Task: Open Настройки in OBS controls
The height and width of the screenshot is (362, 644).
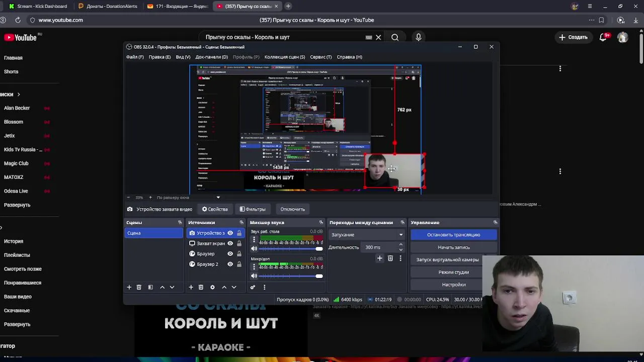Action: [453, 285]
